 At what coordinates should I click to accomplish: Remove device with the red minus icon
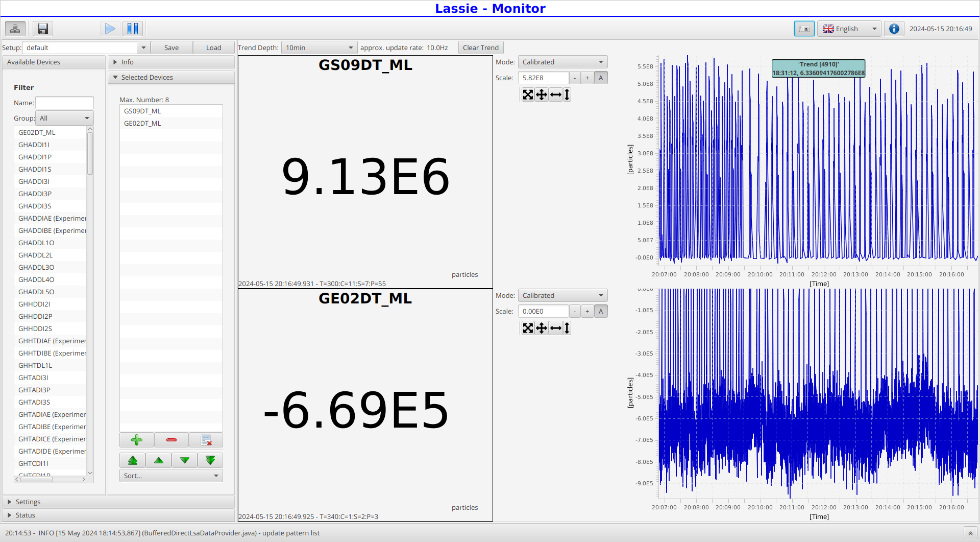pyautogui.click(x=171, y=440)
